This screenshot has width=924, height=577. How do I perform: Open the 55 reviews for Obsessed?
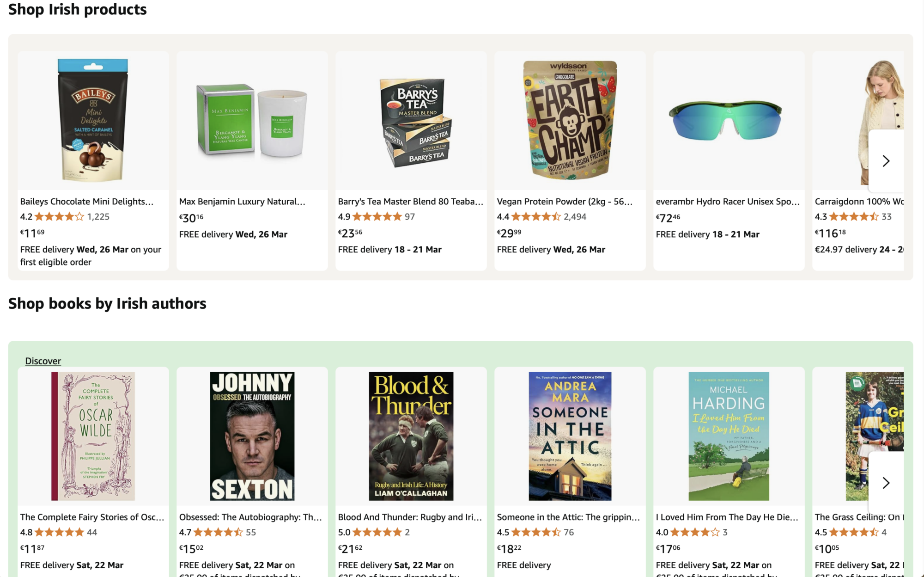coord(251,532)
